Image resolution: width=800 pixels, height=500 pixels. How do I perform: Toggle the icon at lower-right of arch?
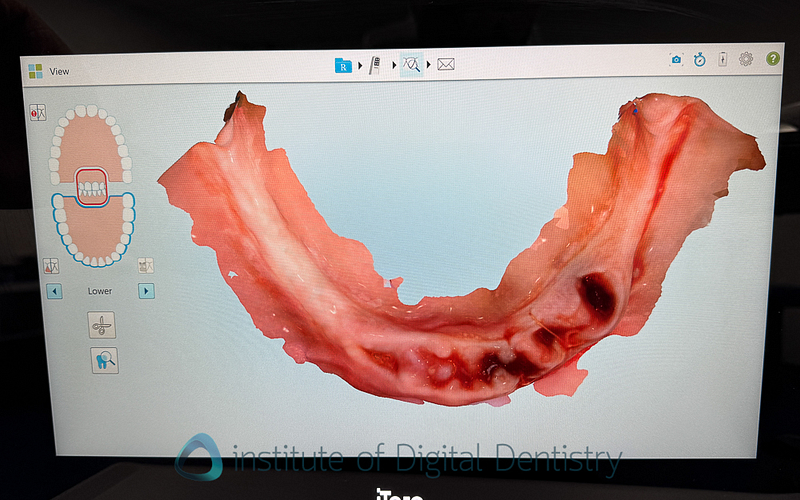point(146,265)
